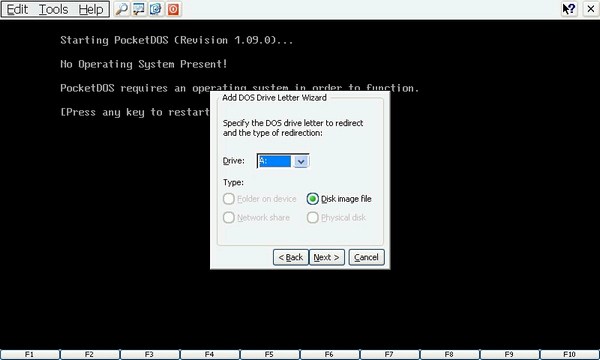This screenshot has width=600, height=360.
Task: Select the Network share radio button
Action: [256, 218]
